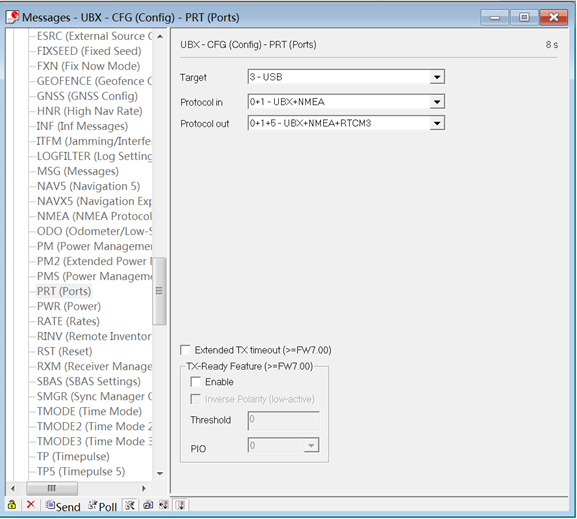577x519 pixels.
Task: Toggle the autopolling icon next to Poll
Action: click(130, 505)
